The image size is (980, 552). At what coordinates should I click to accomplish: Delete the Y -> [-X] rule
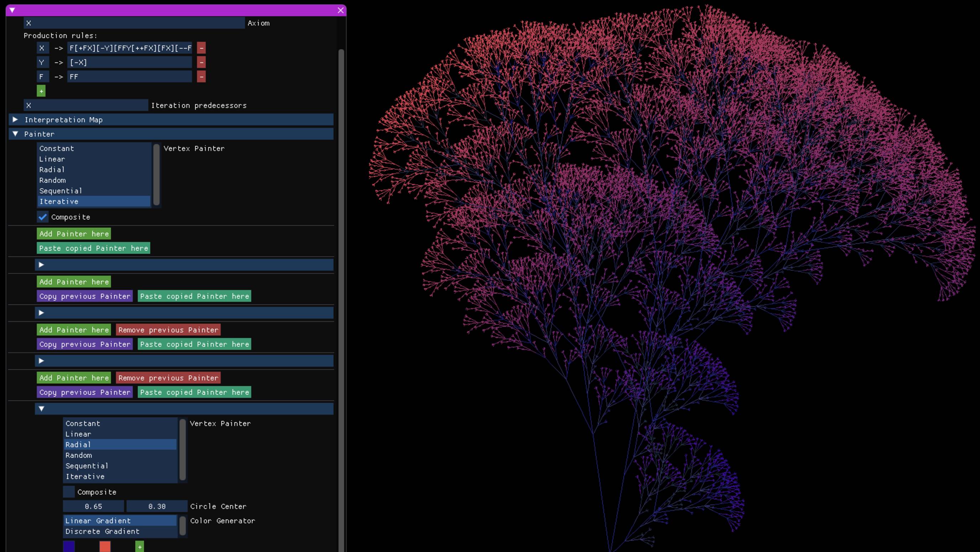(x=201, y=62)
